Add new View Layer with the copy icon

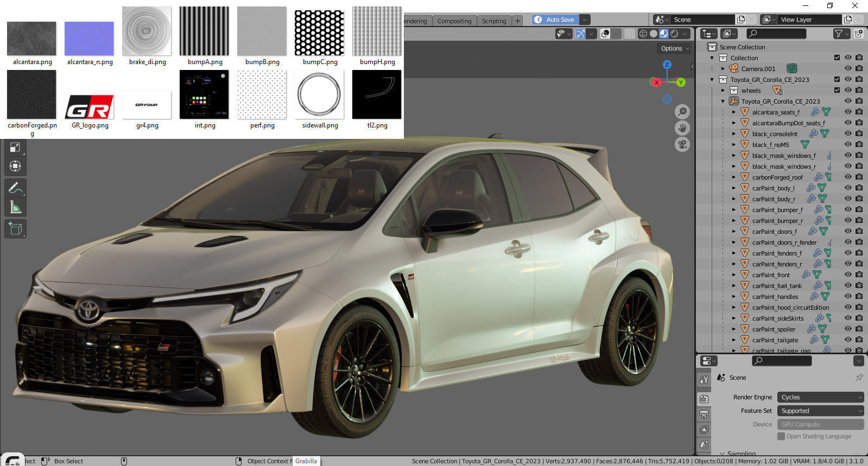pos(848,20)
